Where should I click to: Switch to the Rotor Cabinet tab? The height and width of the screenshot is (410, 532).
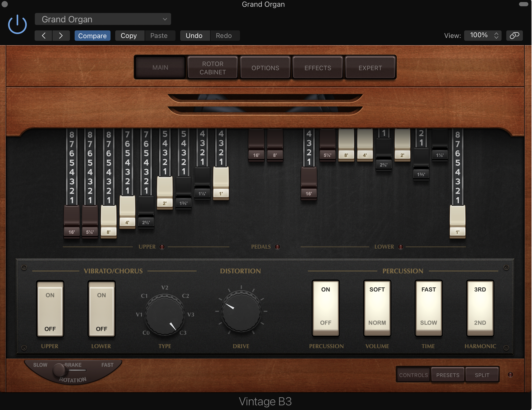coord(212,68)
